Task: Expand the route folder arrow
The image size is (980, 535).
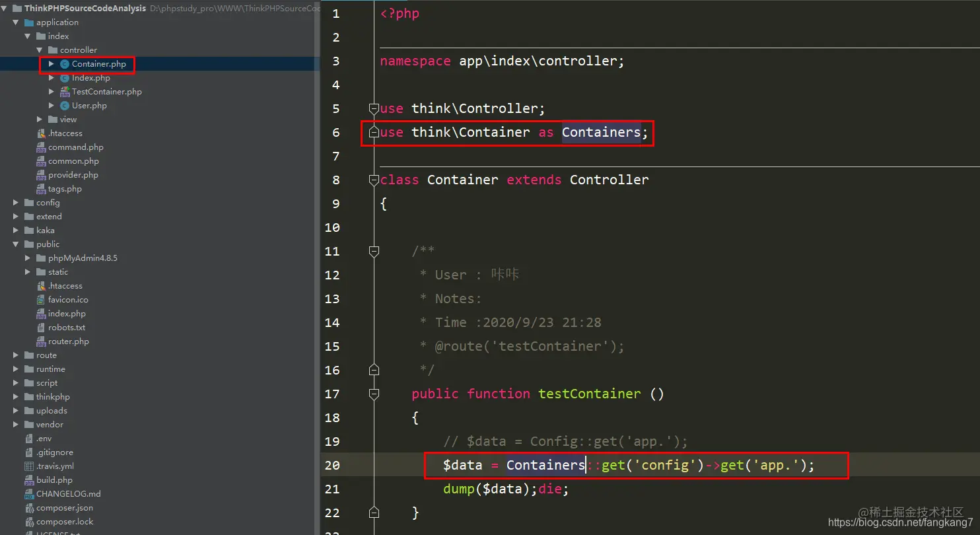Action: click(16, 355)
